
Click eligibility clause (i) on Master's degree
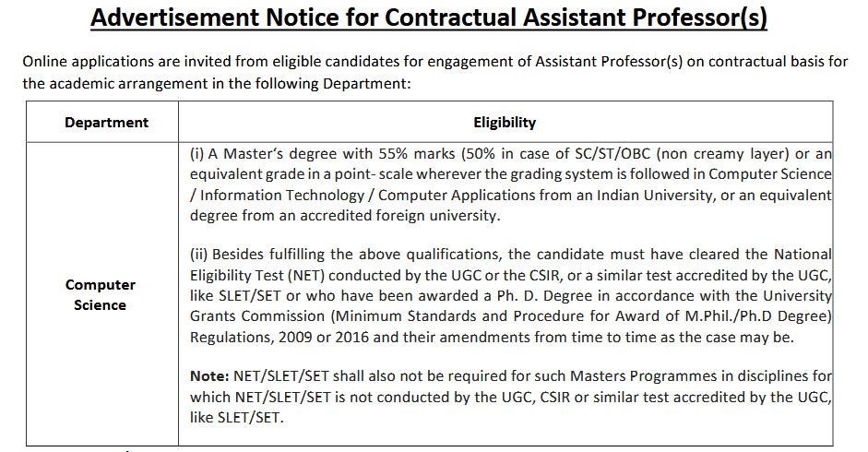(x=510, y=184)
